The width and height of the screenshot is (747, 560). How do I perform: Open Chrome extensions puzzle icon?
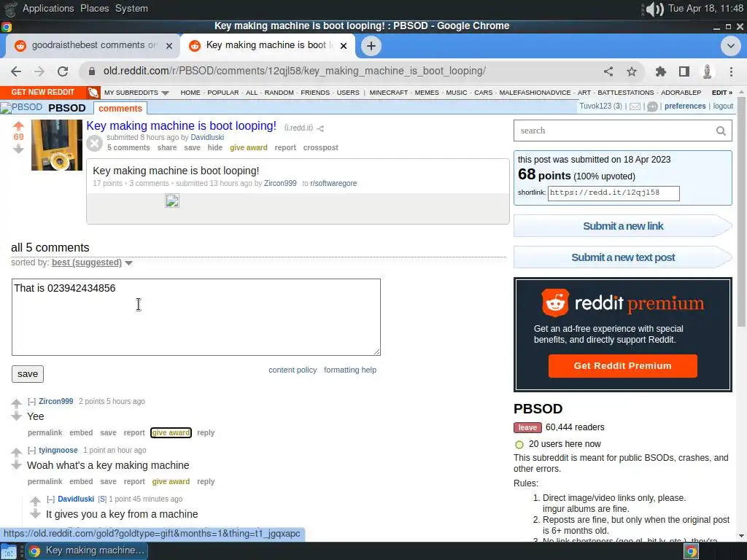pyautogui.click(x=661, y=71)
